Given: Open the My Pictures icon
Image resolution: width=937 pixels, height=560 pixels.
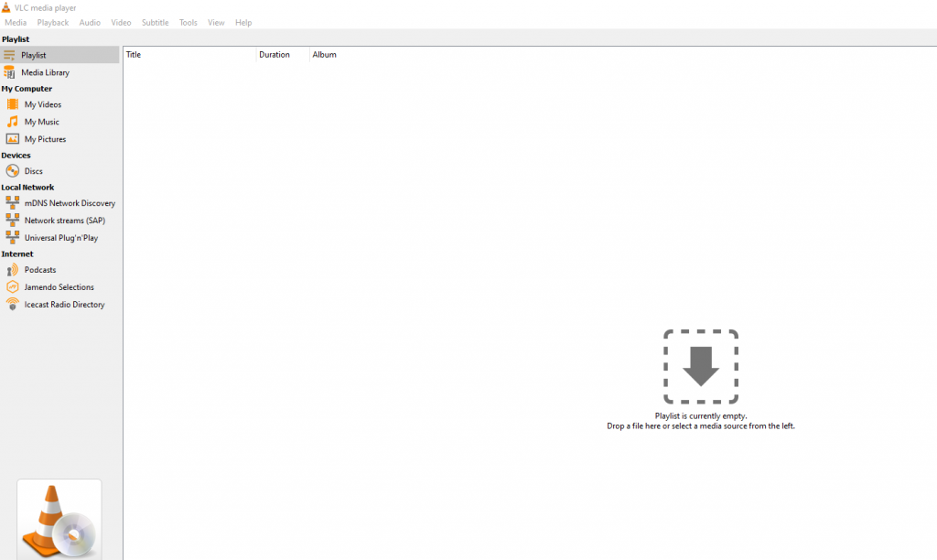Looking at the screenshot, I should (x=13, y=139).
